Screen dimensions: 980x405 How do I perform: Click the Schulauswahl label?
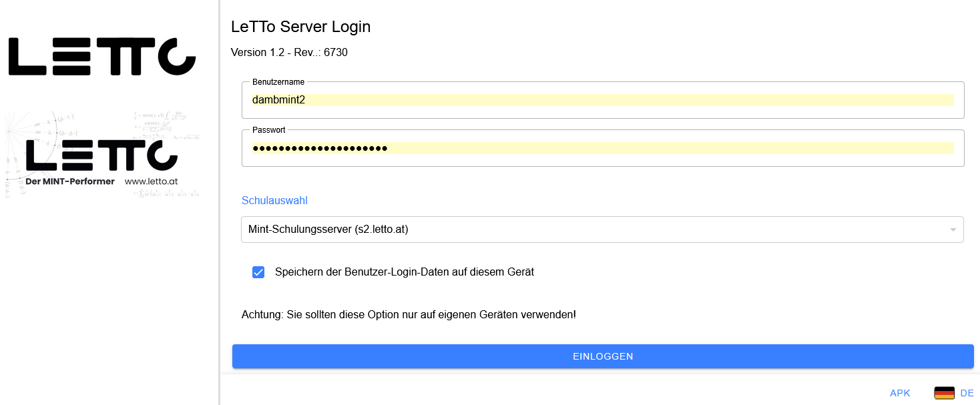point(274,200)
